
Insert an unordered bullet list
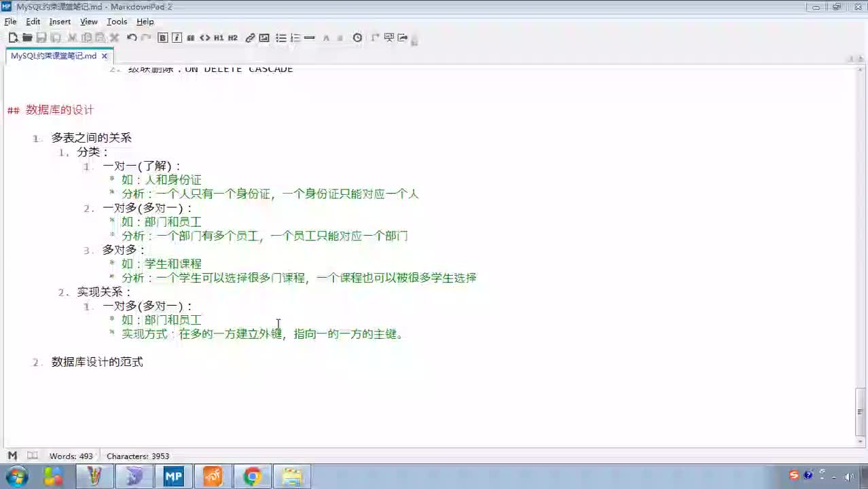pos(281,38)
